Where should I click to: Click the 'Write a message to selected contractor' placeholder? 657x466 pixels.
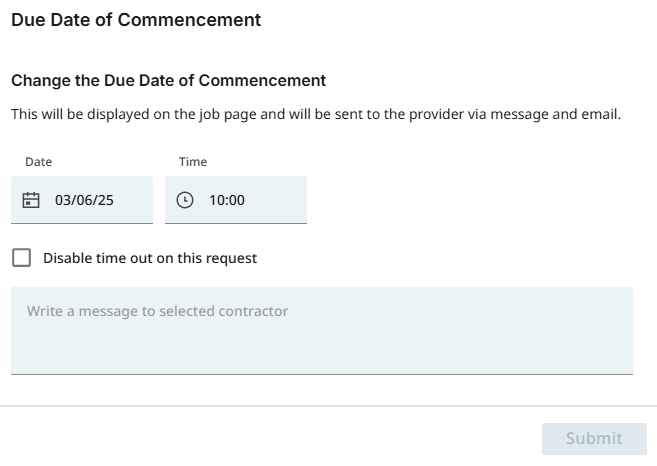[x=157, y=311]
